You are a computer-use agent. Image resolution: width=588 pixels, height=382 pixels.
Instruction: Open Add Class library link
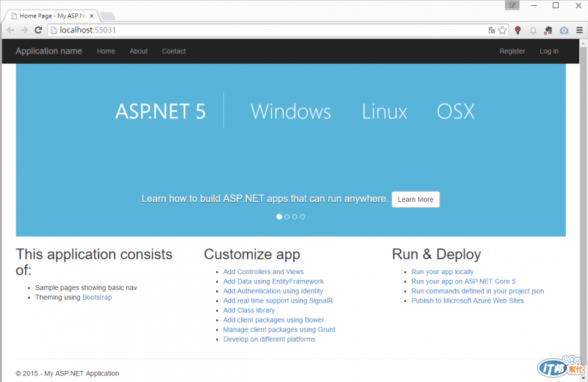(x=249, y=311)
